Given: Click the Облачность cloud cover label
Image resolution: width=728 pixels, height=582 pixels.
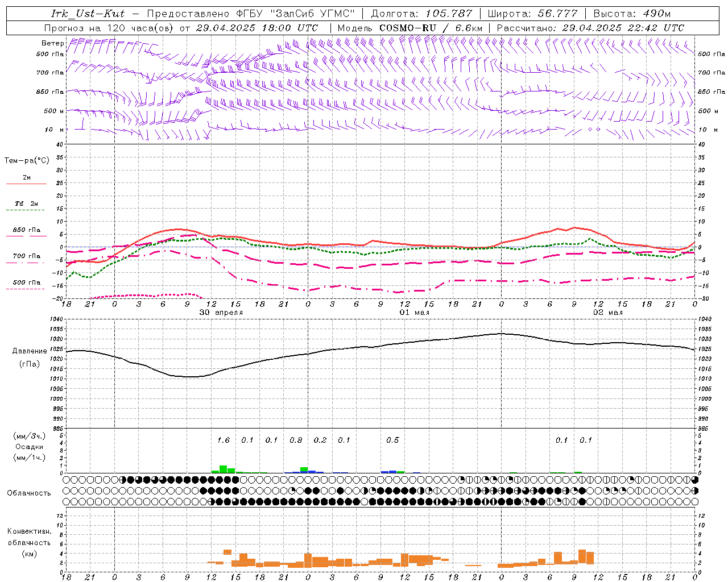Looking at the screenshot, I should pyautogui.click(x=28, y=493).
